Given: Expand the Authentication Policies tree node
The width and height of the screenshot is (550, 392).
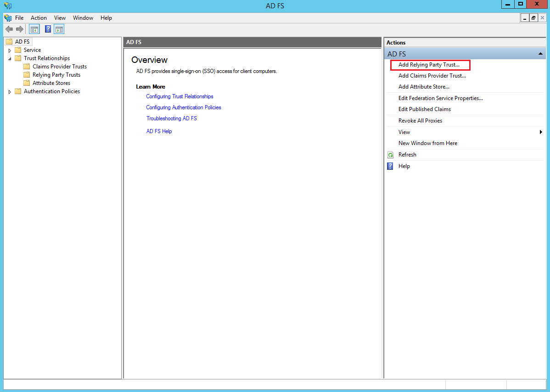Looking at the screenshot, I should click(10, 91).
